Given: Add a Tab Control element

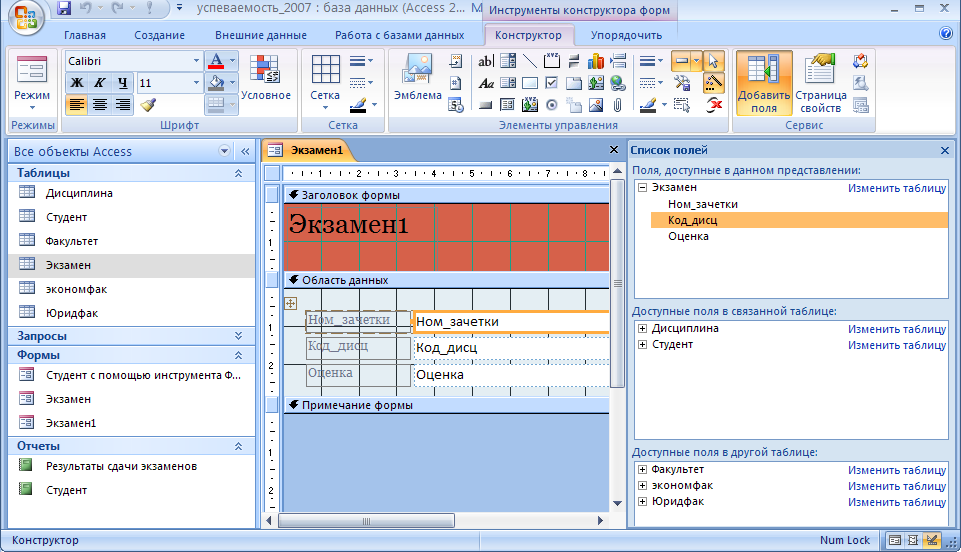Looking at the screenshot, I should 574,83.
